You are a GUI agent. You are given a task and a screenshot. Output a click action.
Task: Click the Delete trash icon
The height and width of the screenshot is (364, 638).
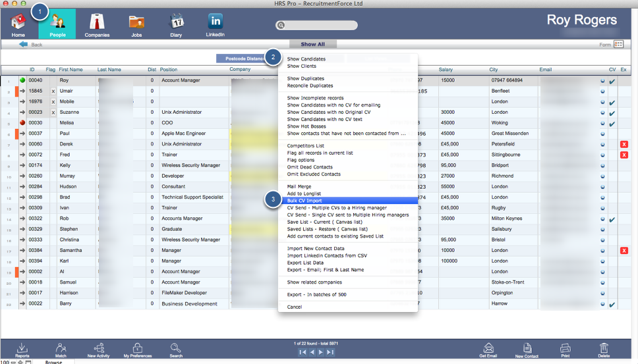tap(604, 350)
